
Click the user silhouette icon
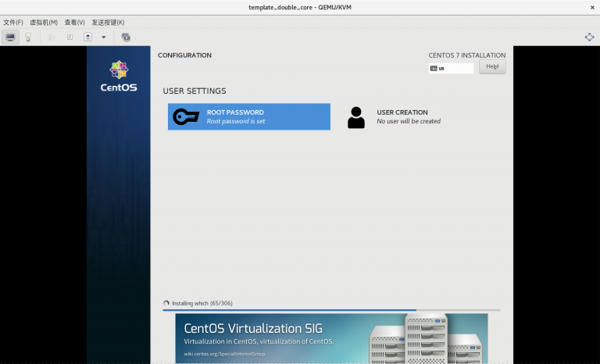click(x=356, y=117)
